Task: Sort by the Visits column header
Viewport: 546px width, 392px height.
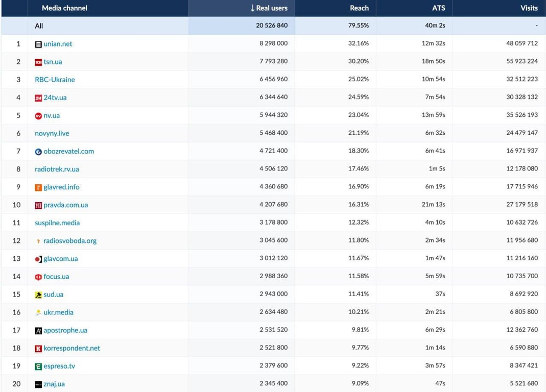Action: [x=529, y=8]
